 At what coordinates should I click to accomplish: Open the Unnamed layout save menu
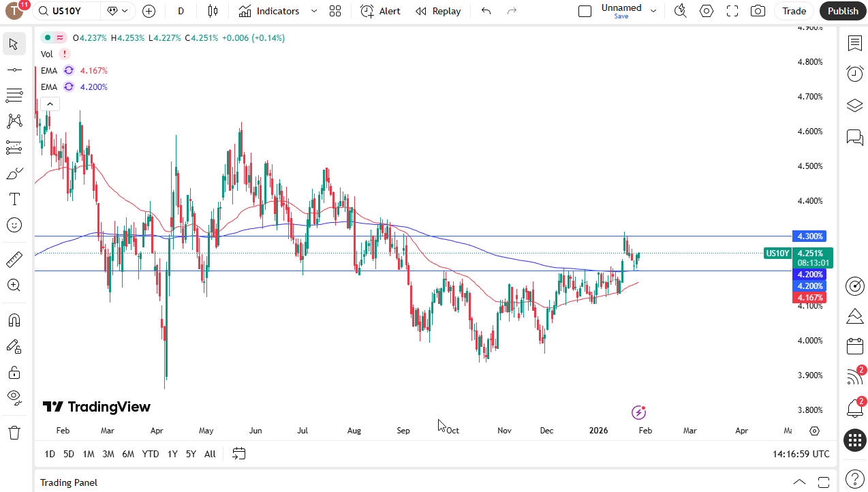[621, 11]
